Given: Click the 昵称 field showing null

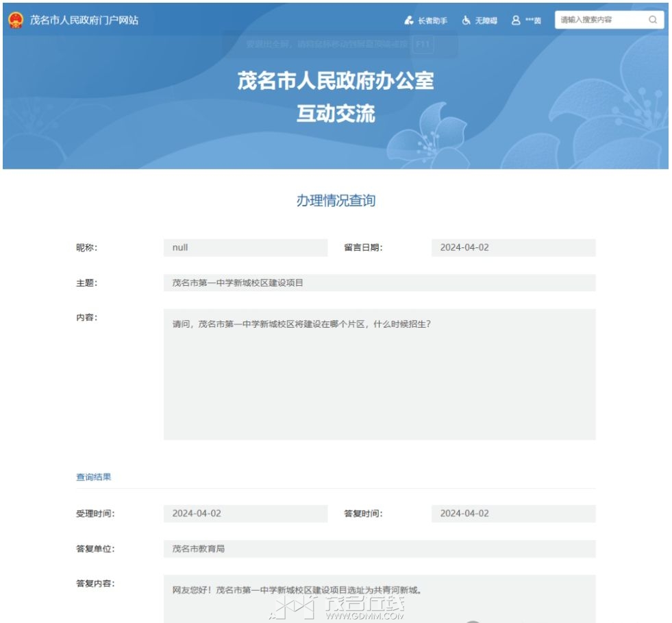Looking at the screenshot, I should coord(245,247).
